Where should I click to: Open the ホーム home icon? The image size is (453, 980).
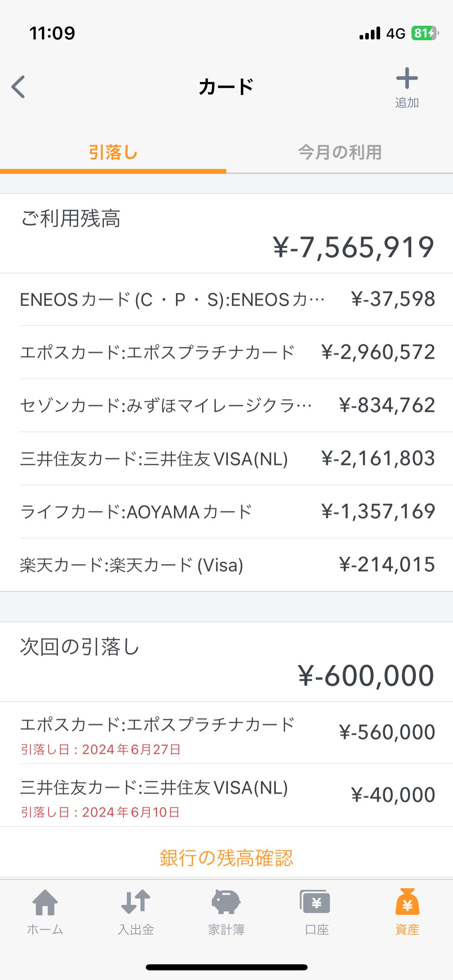point(45,912)
